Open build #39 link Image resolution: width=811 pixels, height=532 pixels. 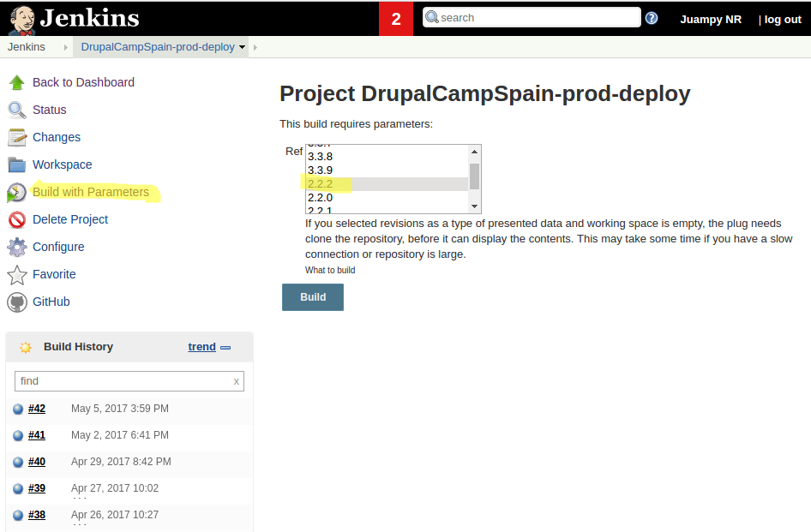[x=37, y=488]
